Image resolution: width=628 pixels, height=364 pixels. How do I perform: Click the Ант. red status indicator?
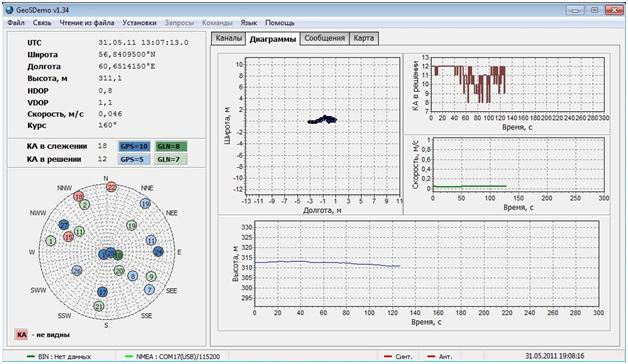(x=431, y=356)
